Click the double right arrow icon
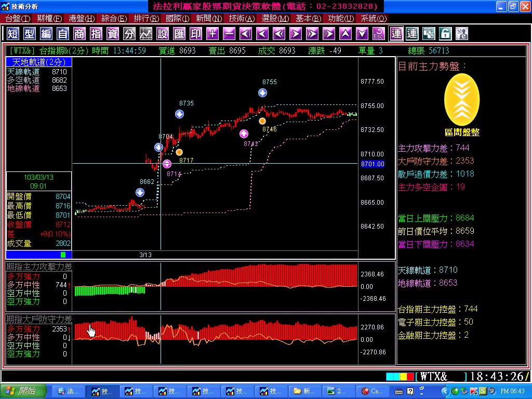Image resolution: width=532 pixels, height=399 pixels. coord(312,34)
